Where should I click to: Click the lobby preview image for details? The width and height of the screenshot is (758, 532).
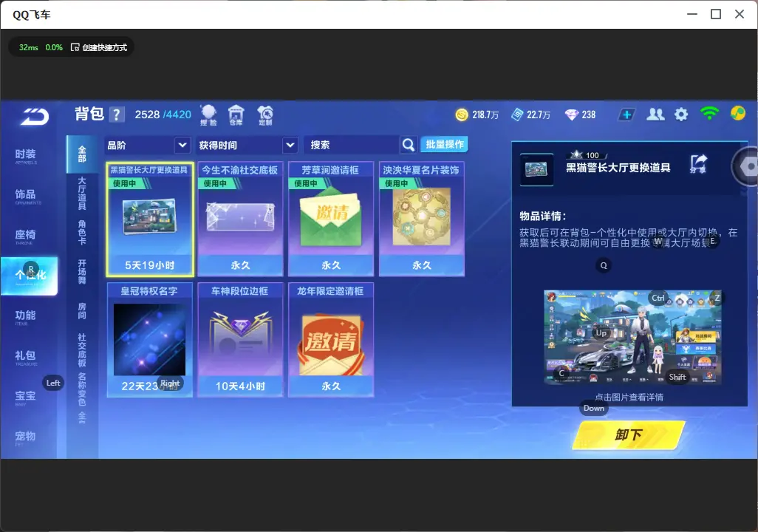point(633,338)
